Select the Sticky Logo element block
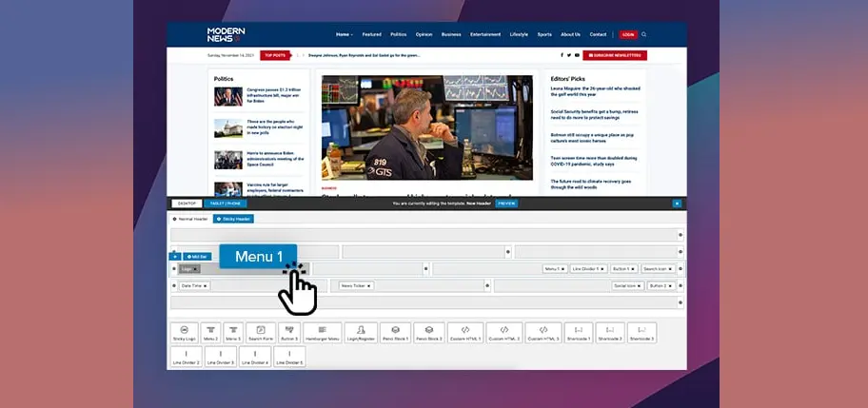Viewport: 868px width, 408px height. [185, 332]
